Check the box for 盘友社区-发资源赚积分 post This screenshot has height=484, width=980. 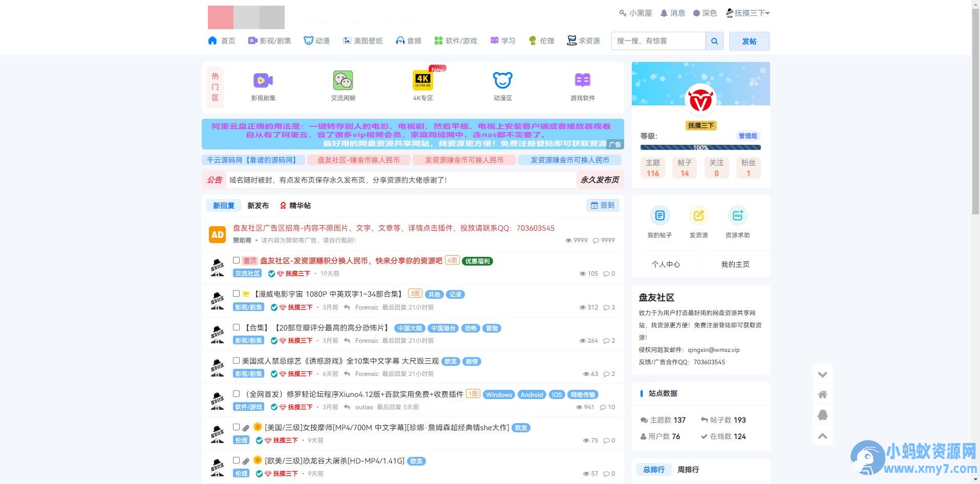point(236,260)
